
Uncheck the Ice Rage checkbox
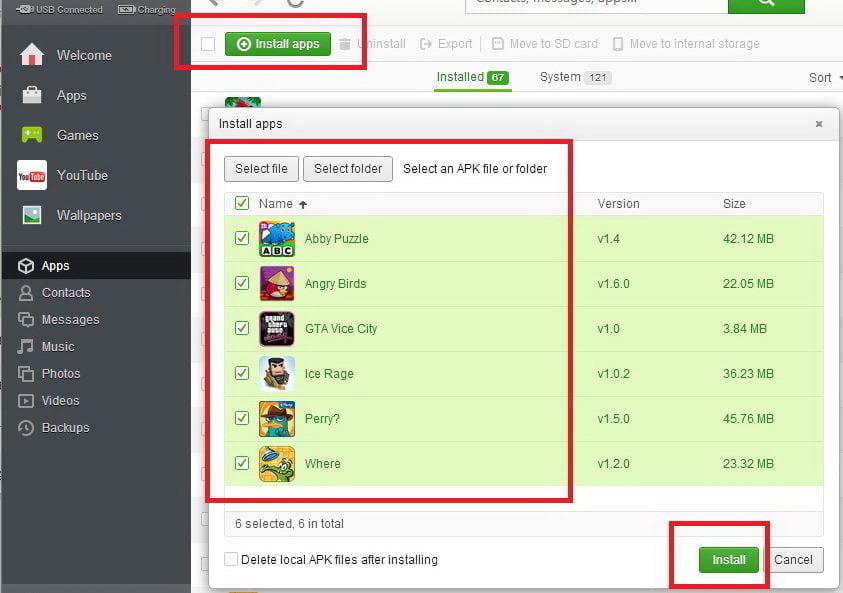coord(242,373)
